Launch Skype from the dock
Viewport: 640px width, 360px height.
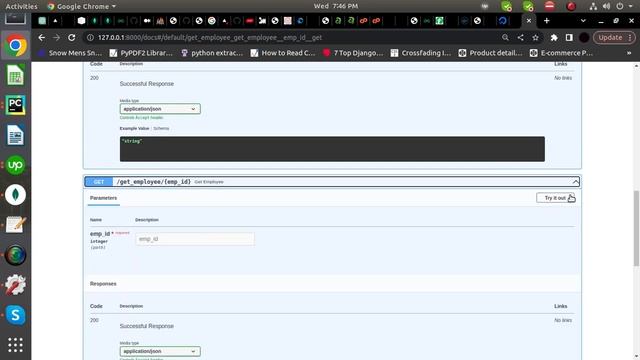(16, 315)
